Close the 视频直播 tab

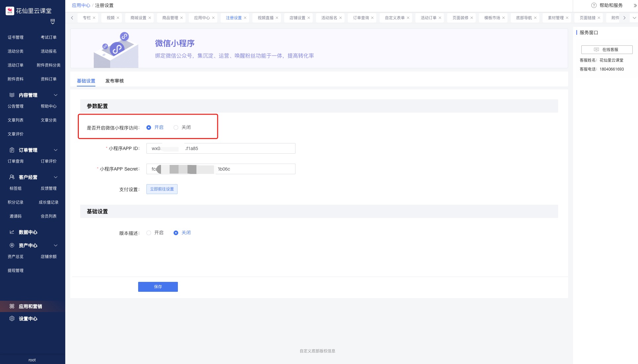277,18
